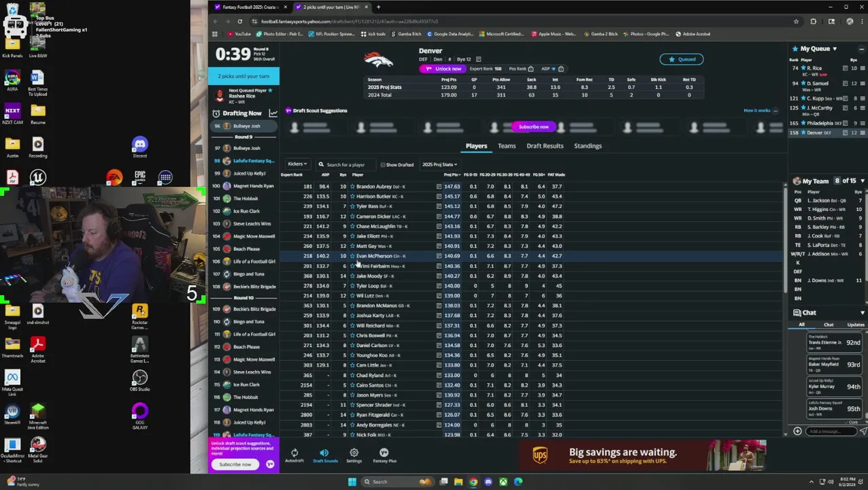The image size is (868, 490).
Task: Open Discord from the taskbar
Action: pos(488,482)
